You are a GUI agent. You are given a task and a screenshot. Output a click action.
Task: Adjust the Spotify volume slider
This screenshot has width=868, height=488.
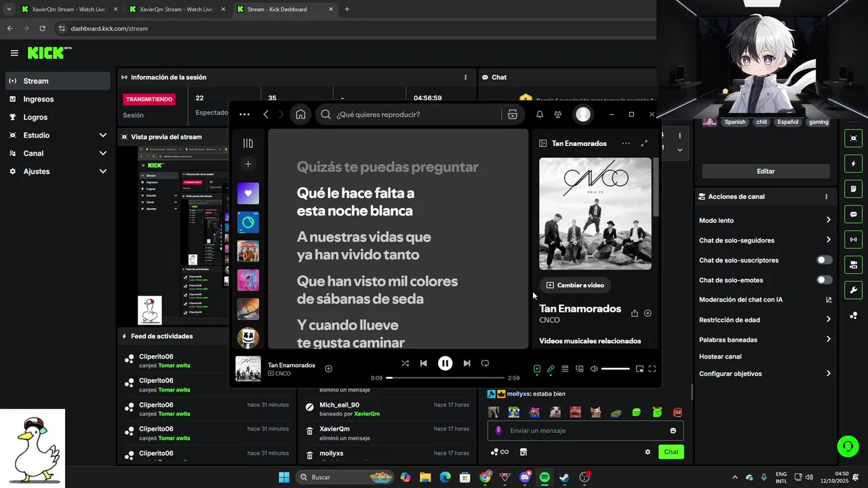pos(615,369)
